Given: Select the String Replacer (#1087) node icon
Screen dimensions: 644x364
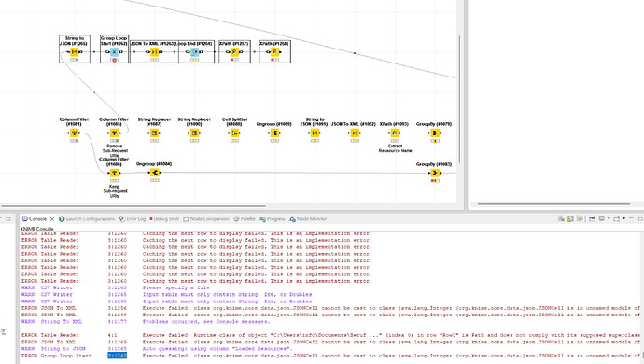Looking at the screenshot, I should tap(154, 133).
